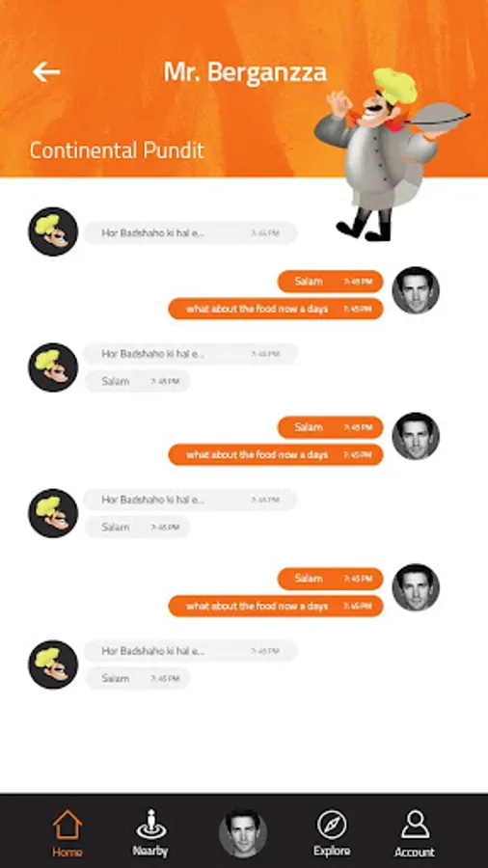Viewport: 488px width, 868px height.
Task: Click the 'Mr. Berganzza' title
Action: pyautogui.click(x=245, y=72)
